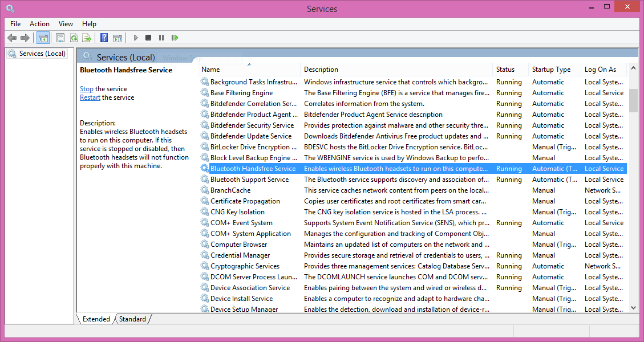The image size is (644, 342).
Task: Click the Restart the service link
Action: point(90,97)
